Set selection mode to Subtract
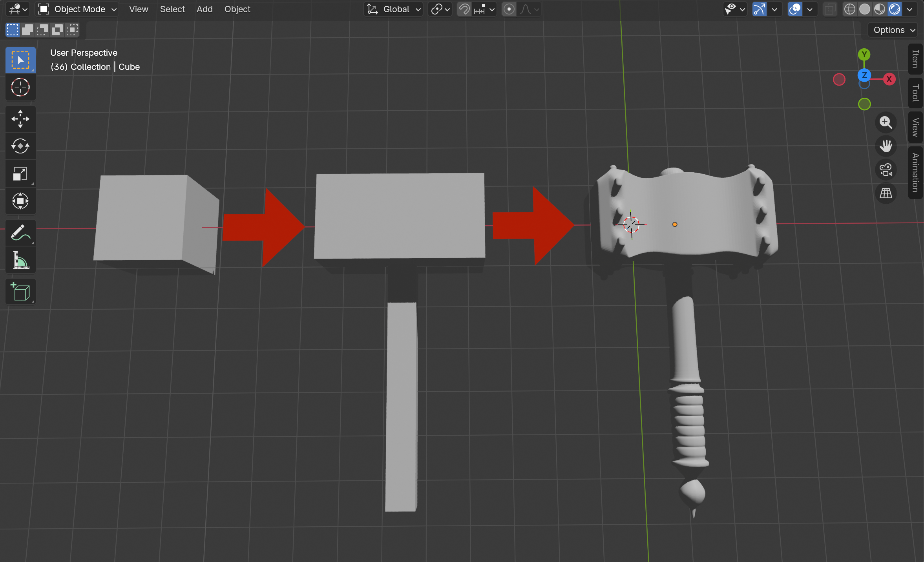The height and width of the screenshot is (562, 924). coord(42,30)
